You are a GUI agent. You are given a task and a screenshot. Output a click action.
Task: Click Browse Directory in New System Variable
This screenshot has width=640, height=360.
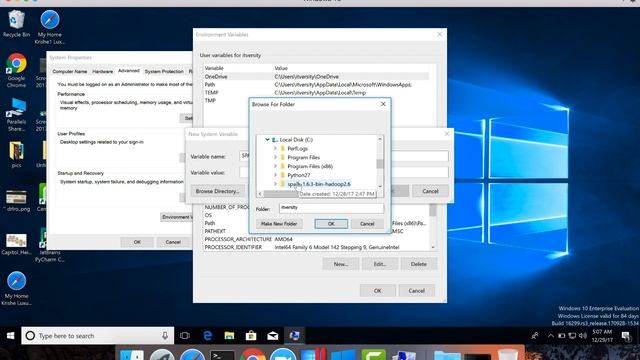(218, 191)
